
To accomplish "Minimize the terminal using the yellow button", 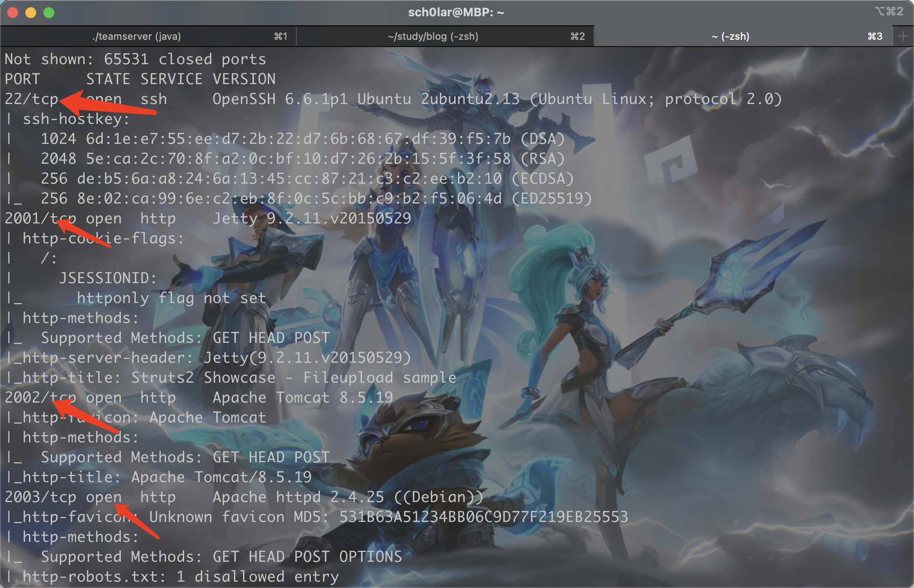I will coord(31,12).
